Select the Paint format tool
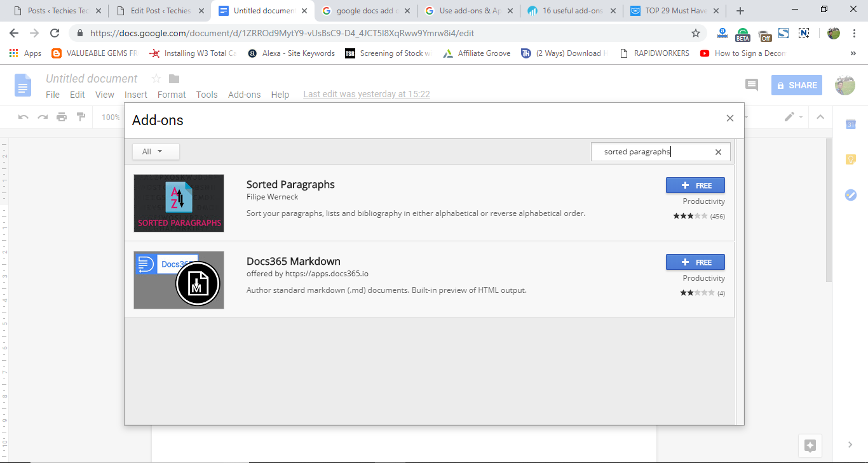Screen dimensions: 868x463 81,117
